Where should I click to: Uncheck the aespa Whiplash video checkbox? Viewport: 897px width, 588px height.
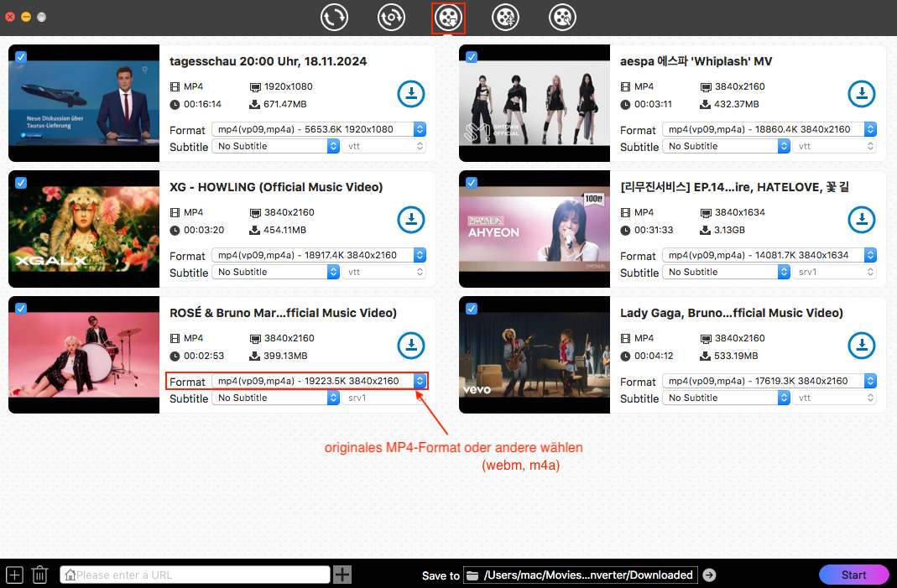click(x=472, y=57)
